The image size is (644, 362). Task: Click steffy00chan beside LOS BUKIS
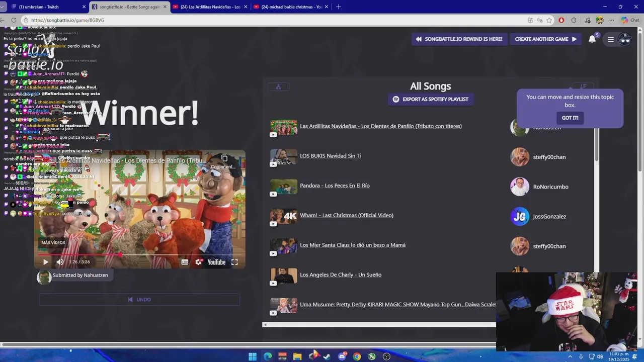pyautogui.click(x=549, y=157)
